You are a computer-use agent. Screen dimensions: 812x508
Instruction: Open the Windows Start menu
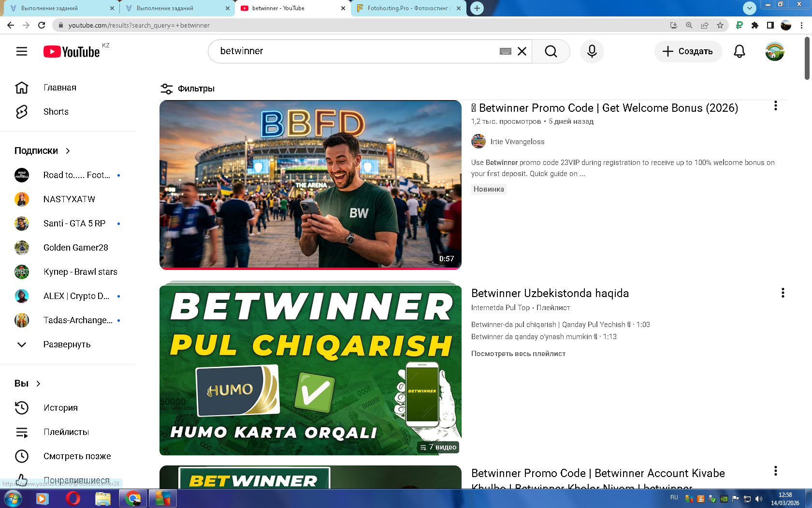point(13,498)
